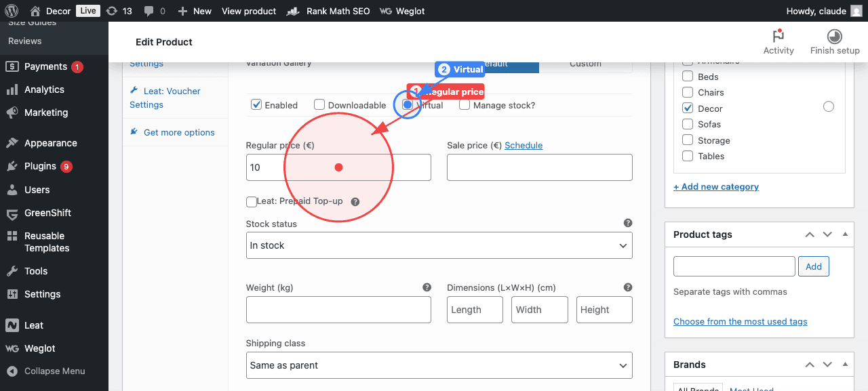The width and height of the screenshot is (868, 391).
Task: Select the Decor primary category radio
Action: [829, 106]
